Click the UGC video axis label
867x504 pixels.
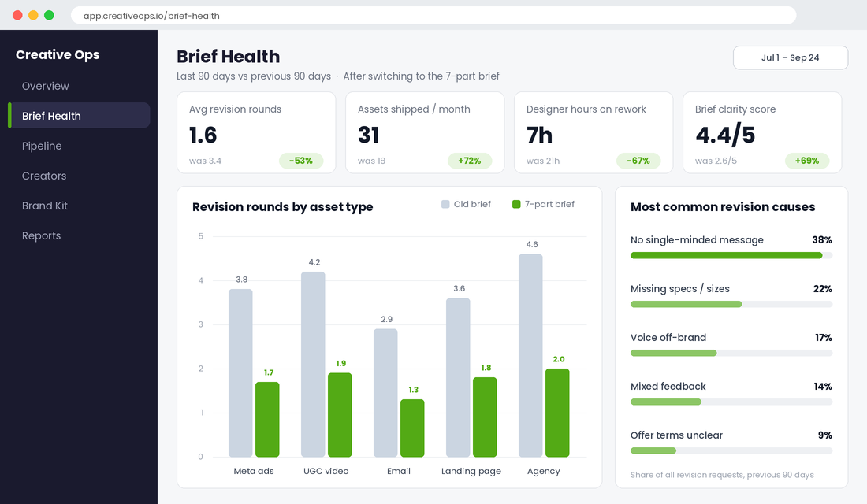pyautogui.click(x=326, y=471)
